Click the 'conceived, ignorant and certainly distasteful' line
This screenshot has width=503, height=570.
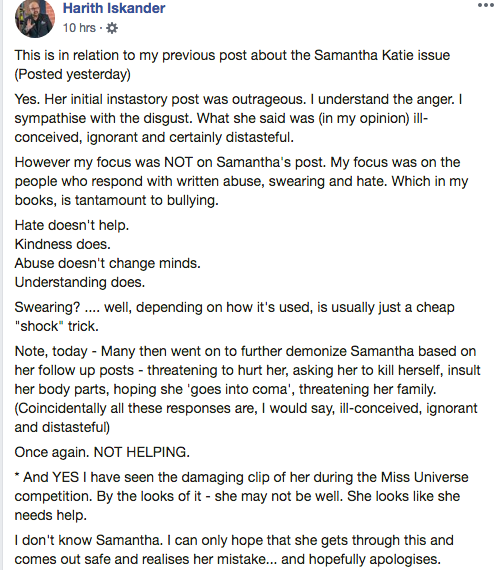(x=154, y=137)
